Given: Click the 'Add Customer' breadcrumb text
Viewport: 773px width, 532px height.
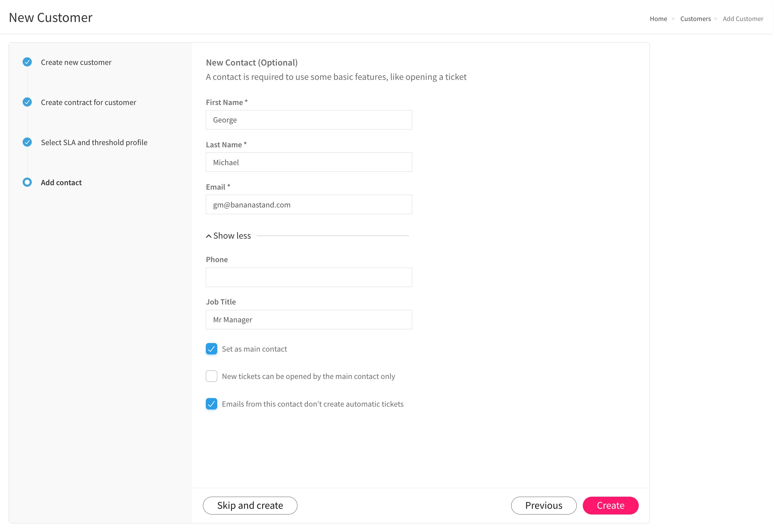Looking at the screenshot, I should pyautogui.click(x=743, y=19).
